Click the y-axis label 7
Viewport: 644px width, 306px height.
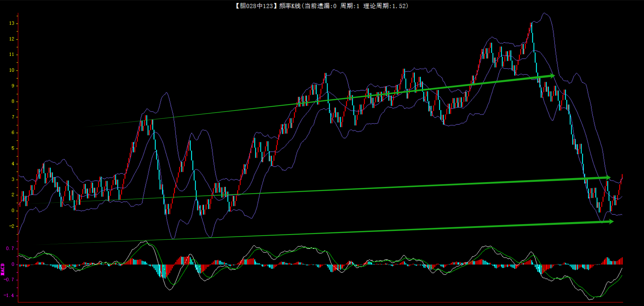click(13, 117)
